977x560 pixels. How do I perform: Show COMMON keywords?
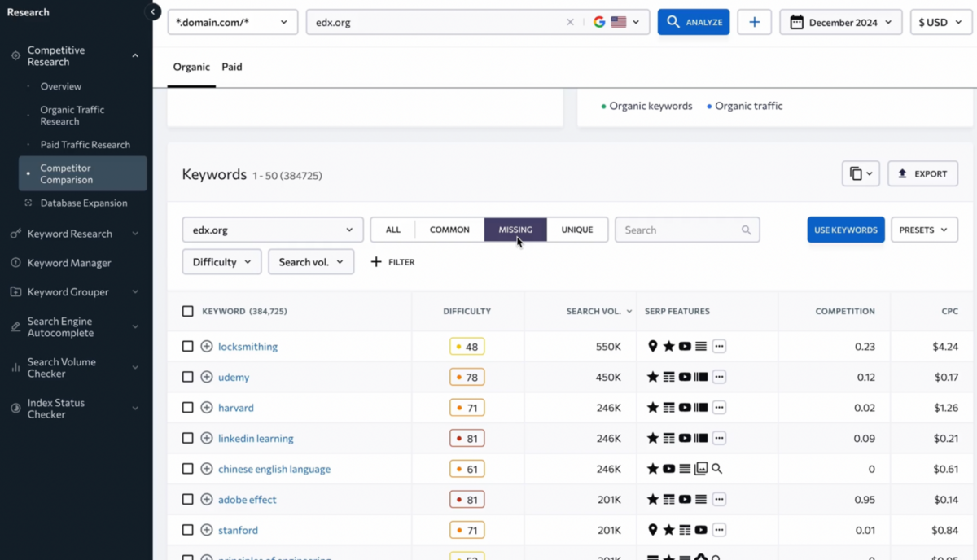(x=449, y=230)
